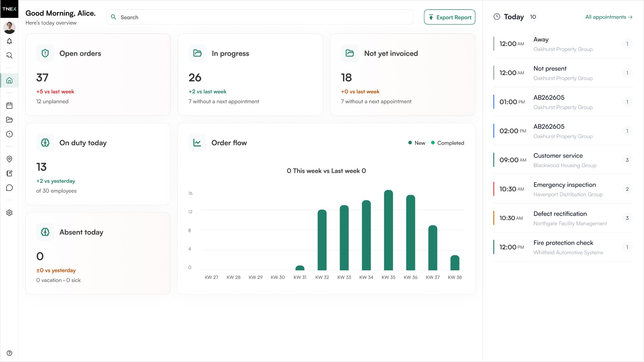The width and height of the screenshot is (644, 362).
Task: Click the notes edit icon in the sidebar
Action: 9,173
